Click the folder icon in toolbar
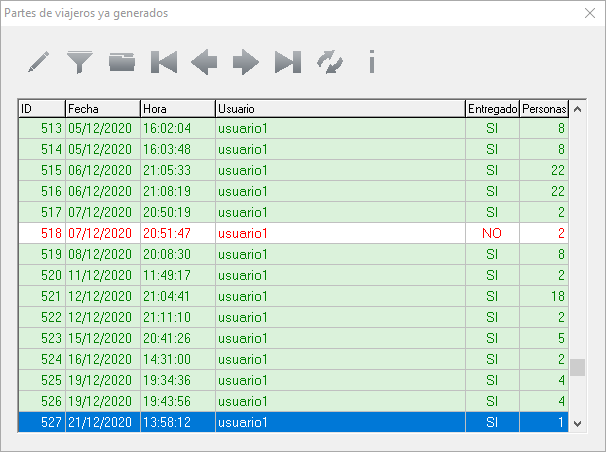Screen dimensions: 606x452 122,63
